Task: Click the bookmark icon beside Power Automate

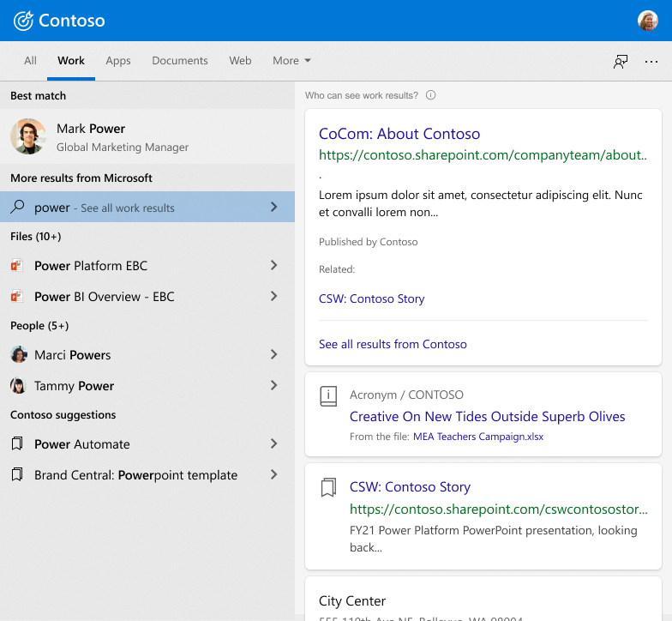Action: 17,443
